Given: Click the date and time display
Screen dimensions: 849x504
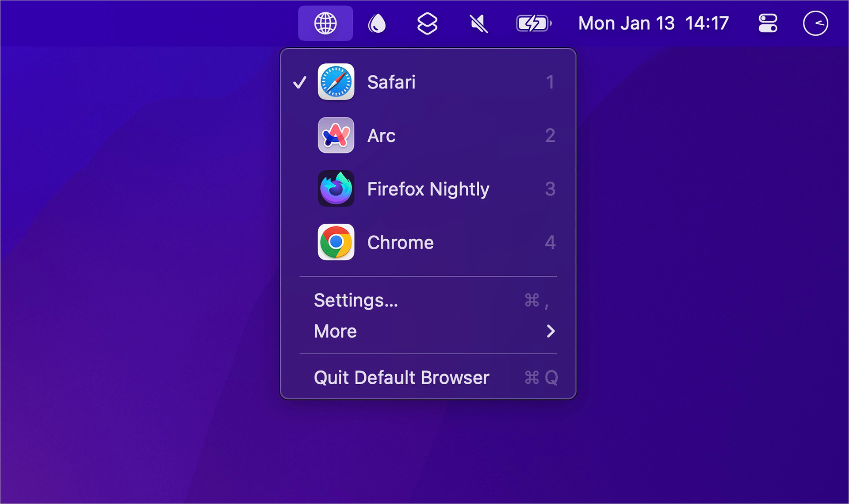Looking at the screenshot, I should pyautogui.click(x=653, y=23).
